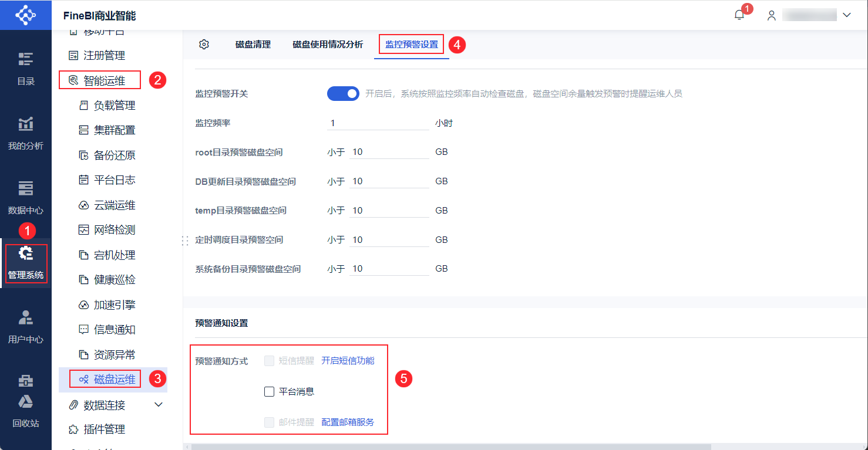Viewport: 868px width, 450px height.
Task: Turn off the 监控预警开关 toggle
Action: (343, 93)
